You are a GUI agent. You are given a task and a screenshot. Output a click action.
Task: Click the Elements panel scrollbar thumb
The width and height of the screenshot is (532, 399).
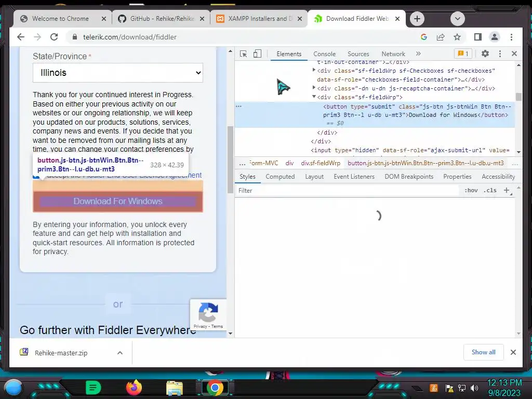coord(518,97)
